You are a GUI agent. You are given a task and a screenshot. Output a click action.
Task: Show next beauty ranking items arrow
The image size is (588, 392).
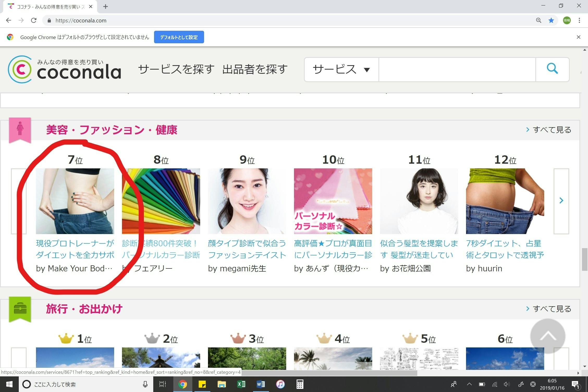point(561,201)
